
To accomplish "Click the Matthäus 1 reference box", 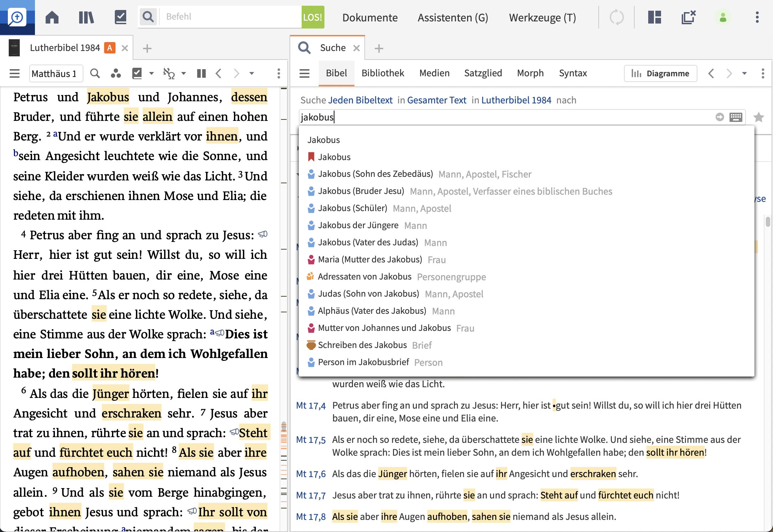I will point(56,73).
